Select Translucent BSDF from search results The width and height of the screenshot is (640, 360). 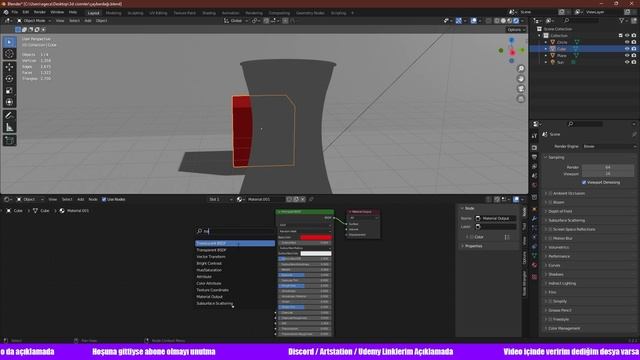(235, 244)
